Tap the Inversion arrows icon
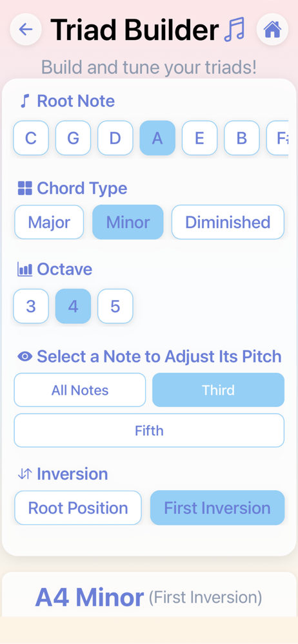298x644 pixels. pos(25,474)
